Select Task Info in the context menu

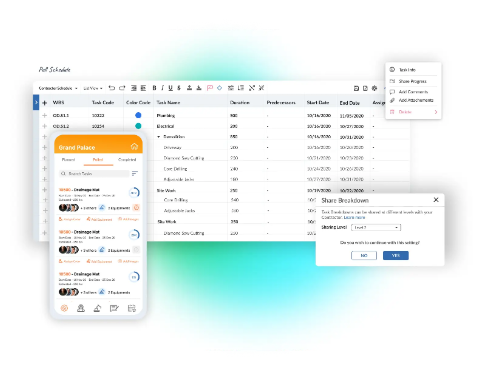[x=407, y=70]
